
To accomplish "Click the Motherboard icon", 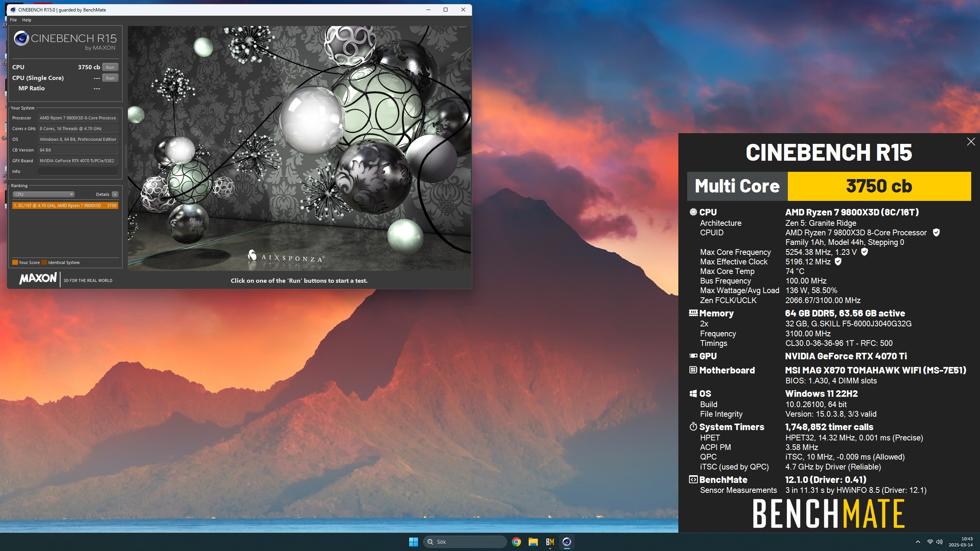I will 693,370.
